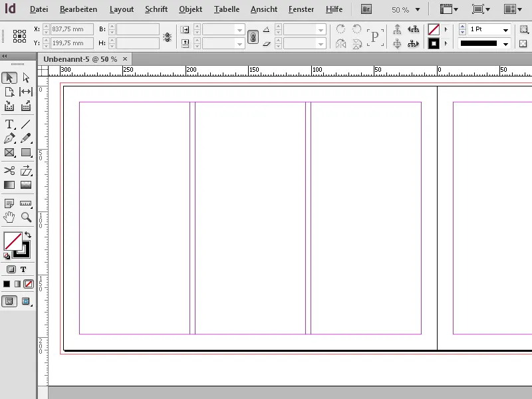Open the Objekt menu

click(x=190, y=9)
